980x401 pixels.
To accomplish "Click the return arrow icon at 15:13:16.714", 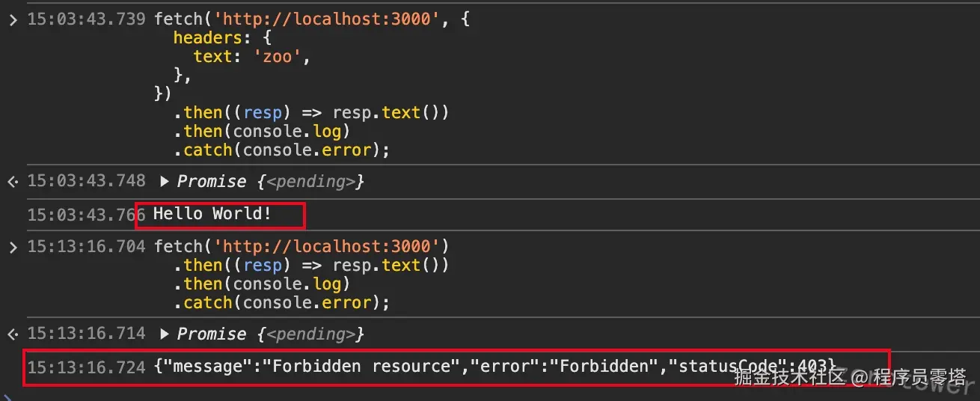I will [12, 334].
